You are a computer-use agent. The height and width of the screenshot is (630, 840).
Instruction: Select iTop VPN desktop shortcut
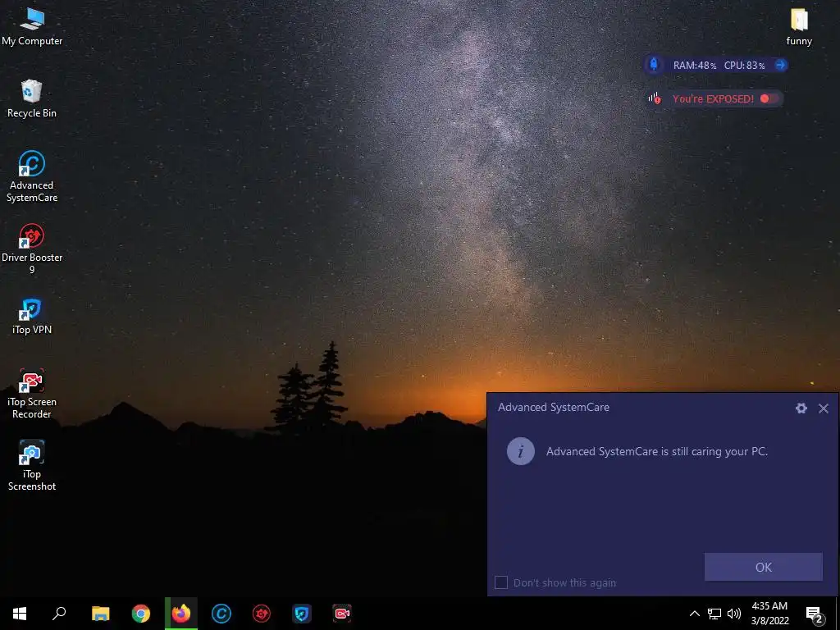point(32,316)
